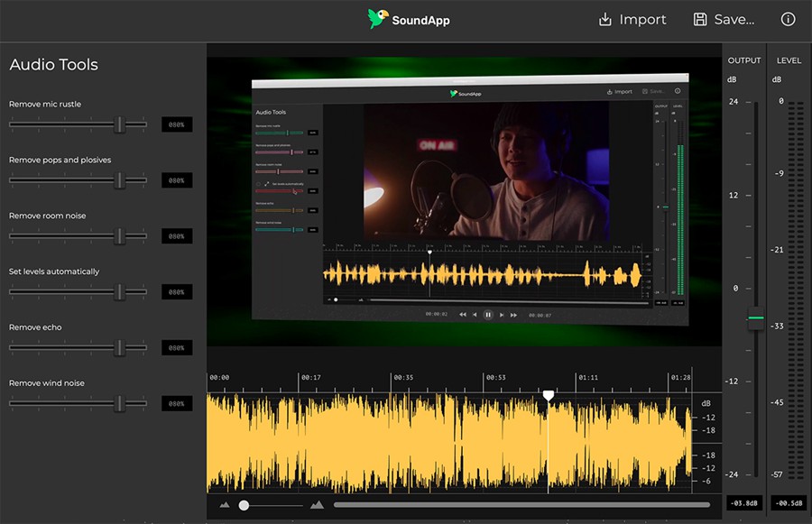Click the Save floppy disk icon

(699, 18)
